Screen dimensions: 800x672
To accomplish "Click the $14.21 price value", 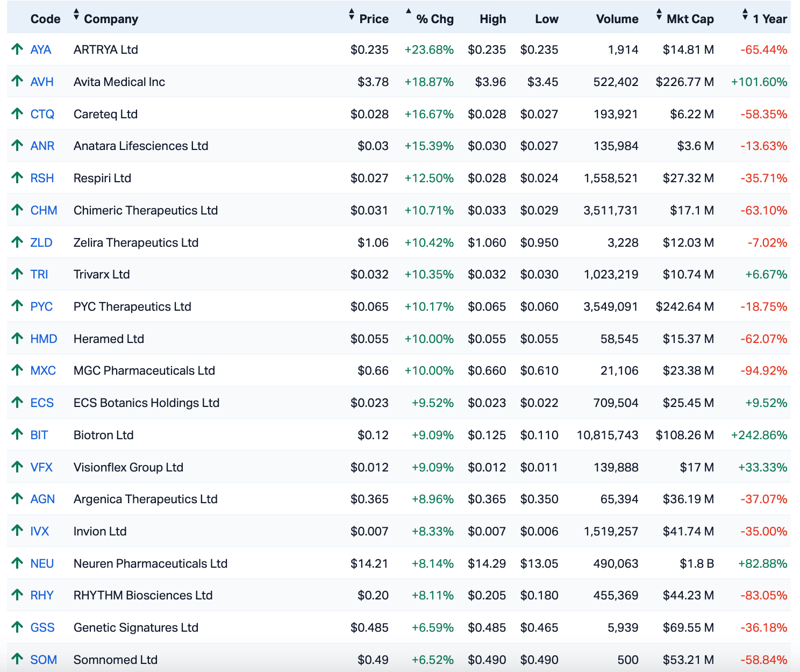I will coord(369,563).
